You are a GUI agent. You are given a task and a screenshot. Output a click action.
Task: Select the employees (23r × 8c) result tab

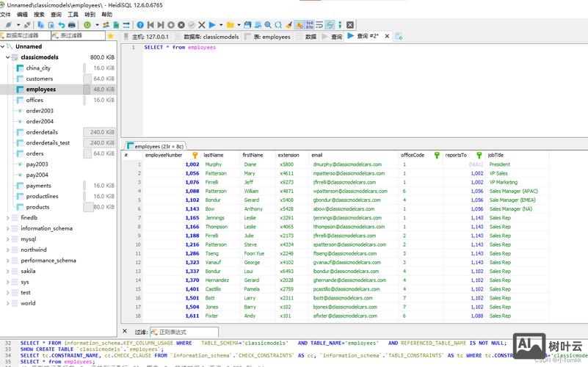156,146
